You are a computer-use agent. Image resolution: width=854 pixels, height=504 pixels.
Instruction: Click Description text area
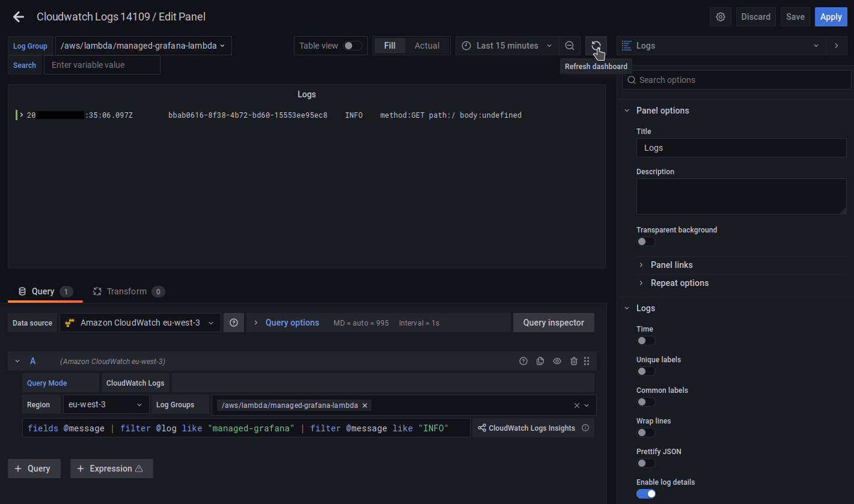point(741,196)
